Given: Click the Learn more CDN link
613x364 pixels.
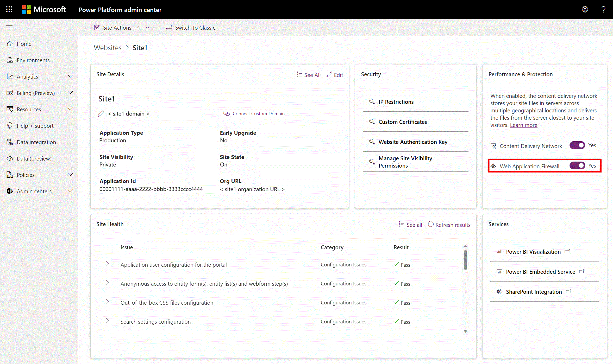Looking at the screenshot, I should [x=524, y=125].
